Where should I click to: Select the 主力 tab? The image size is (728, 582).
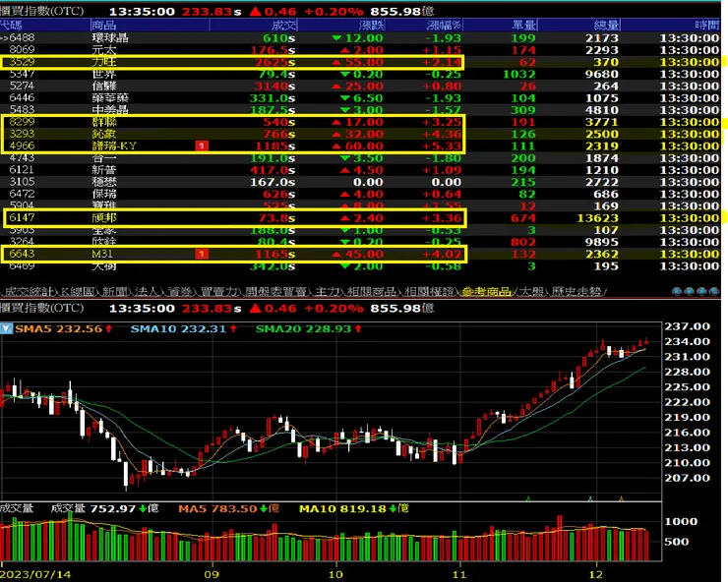(x=328, y=291)
